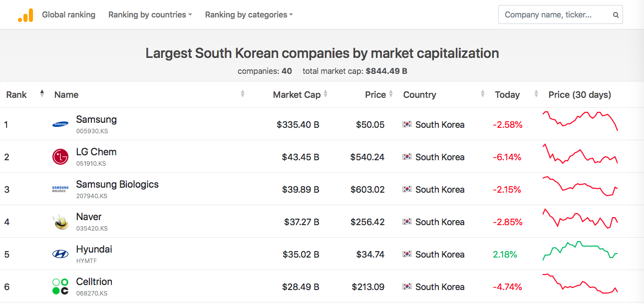Click LG Chem's 30-day price chart
The image size is (644, 304).
pyautogui.click(x=580, y=154)
